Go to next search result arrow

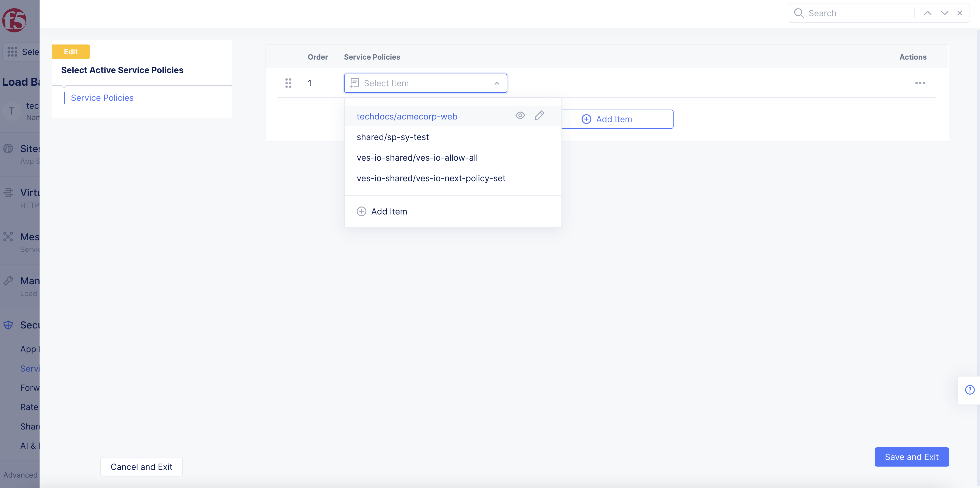coord(944,13)
